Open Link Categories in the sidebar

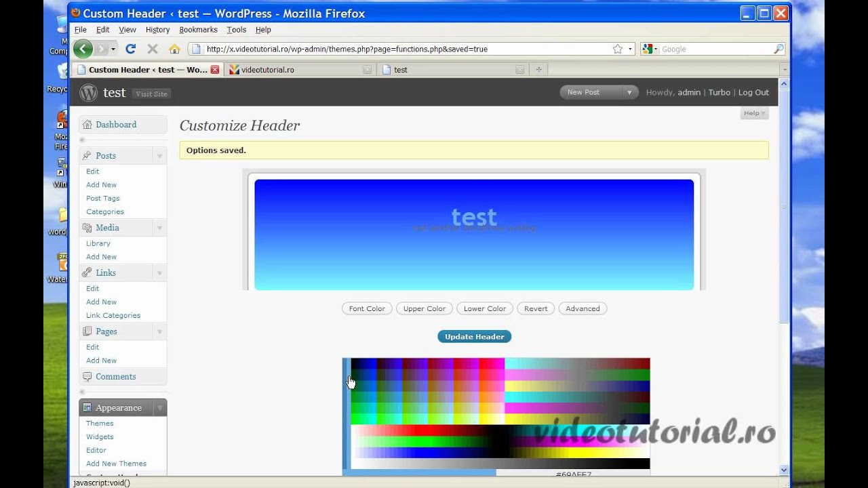[113, 315]
